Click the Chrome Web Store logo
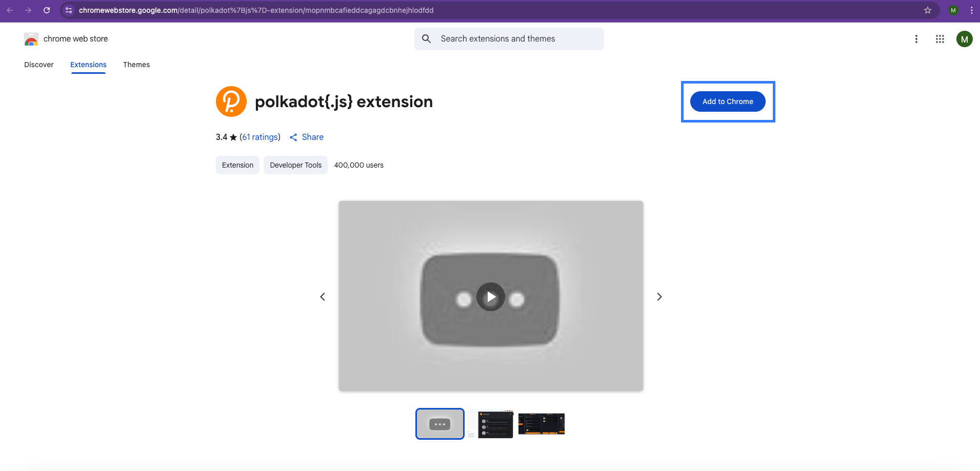Viewport: 980px width, 471px height. pyautogui.click(x=31, y=39)
